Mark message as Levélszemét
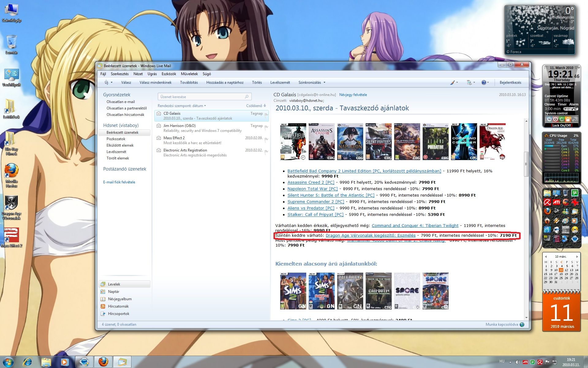Screen dimensions: 588x368 pyautogui.click(x=280, y=82)
